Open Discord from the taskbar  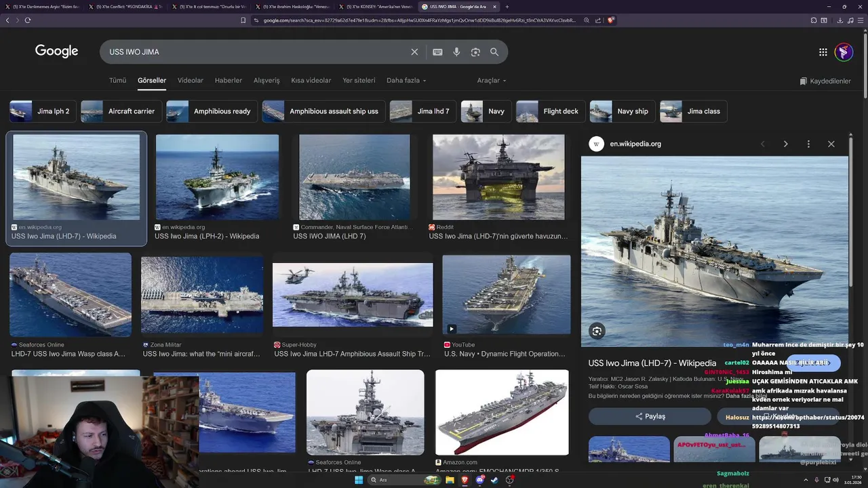point(480,480)
